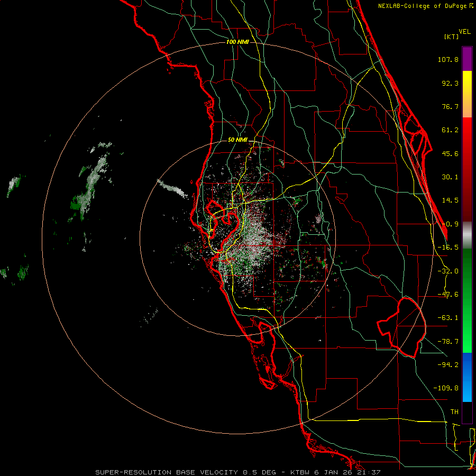Click the green segment of the velocity color bar
The image size is (476, 476).
pyautogui.click(x=467, y=300)
